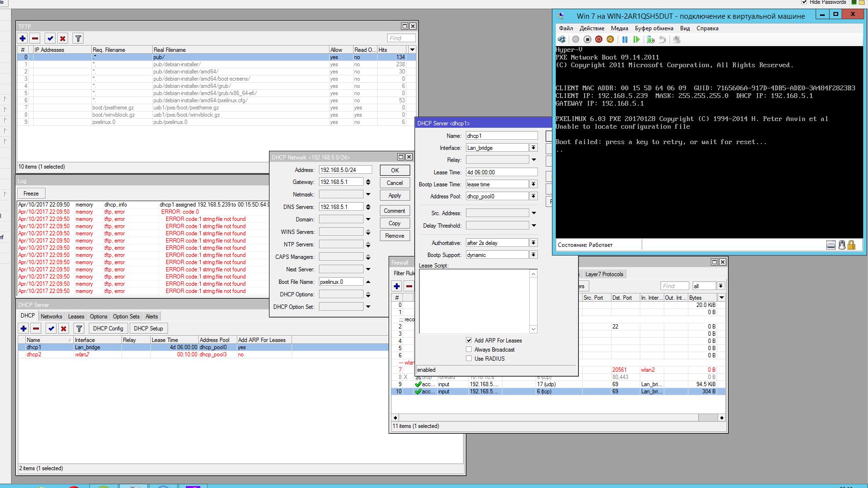Expand the Netmask field in DHCP Network
Image resolution: width=868 pixels, height=488 pixels.
(x=368, y=195)
